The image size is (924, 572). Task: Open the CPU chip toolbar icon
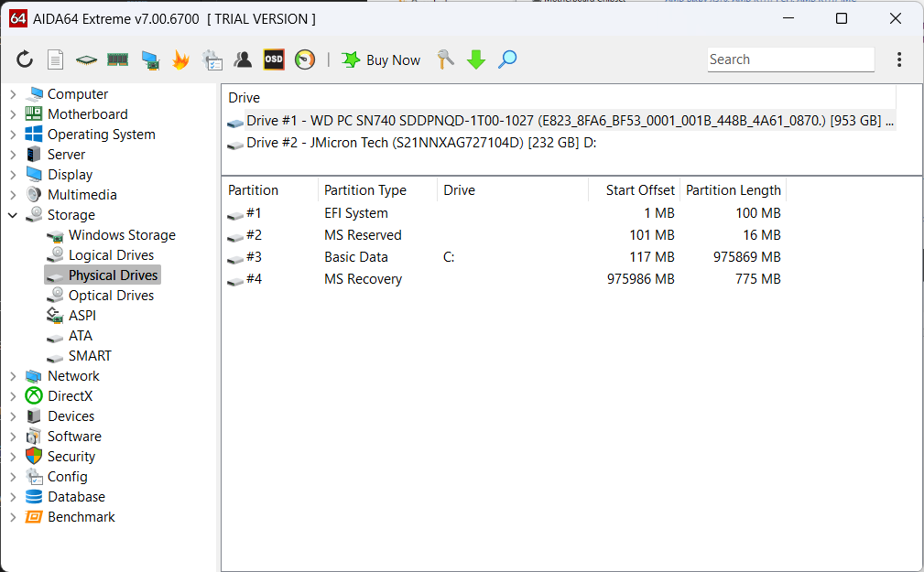(x=87, y=59)
